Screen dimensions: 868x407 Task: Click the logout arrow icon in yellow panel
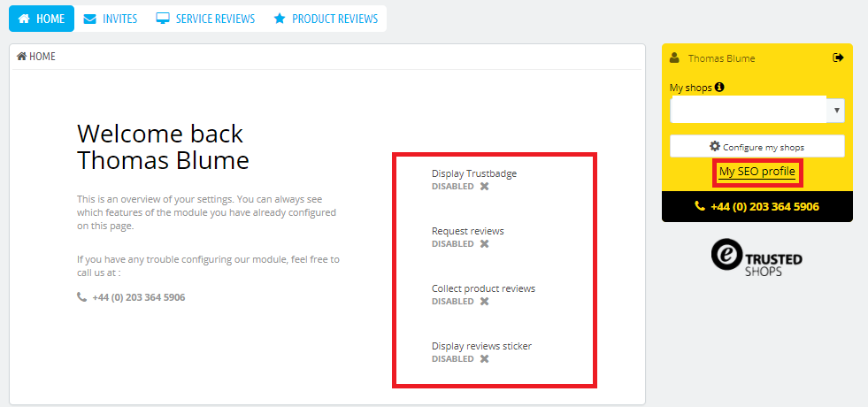coord(838,58)
